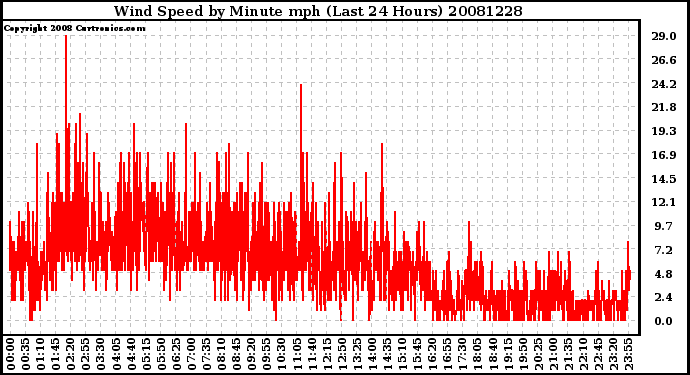This screenshot has width=690, height=375.
Task: Click the 19.3 y-axis label
Action: (664, 131)
